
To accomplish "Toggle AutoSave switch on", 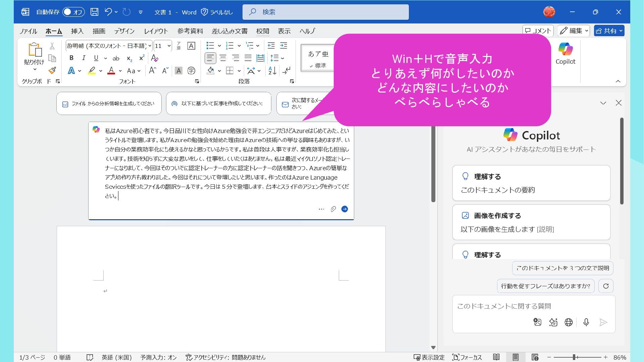I will click(x=73, y=12).
